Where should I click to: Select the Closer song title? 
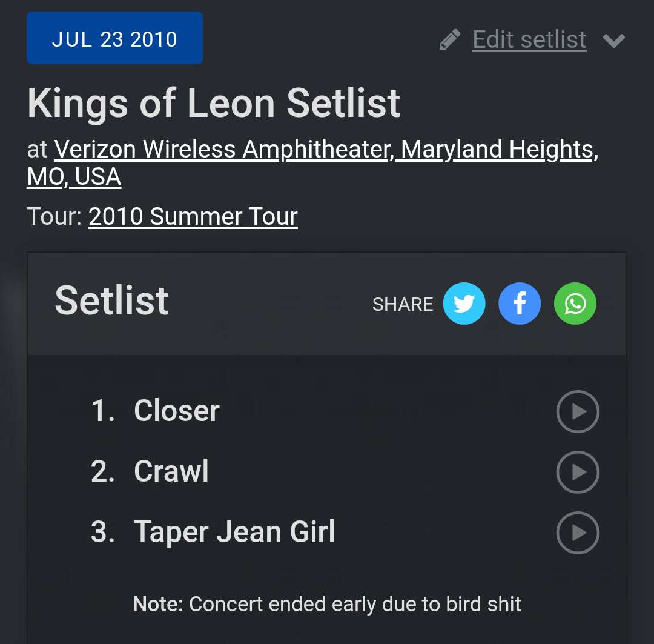click(x=177, y=411)
